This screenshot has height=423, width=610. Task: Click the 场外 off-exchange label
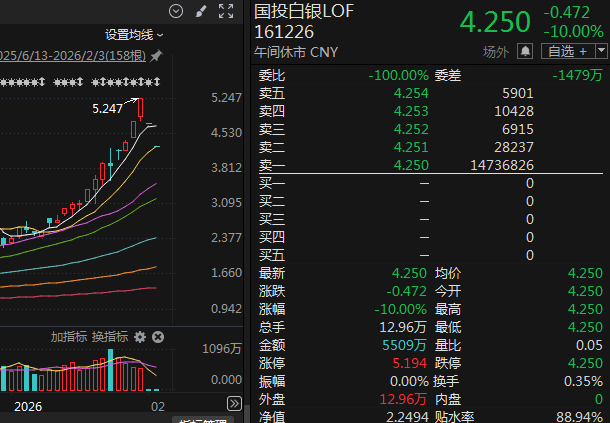(496, 51)
